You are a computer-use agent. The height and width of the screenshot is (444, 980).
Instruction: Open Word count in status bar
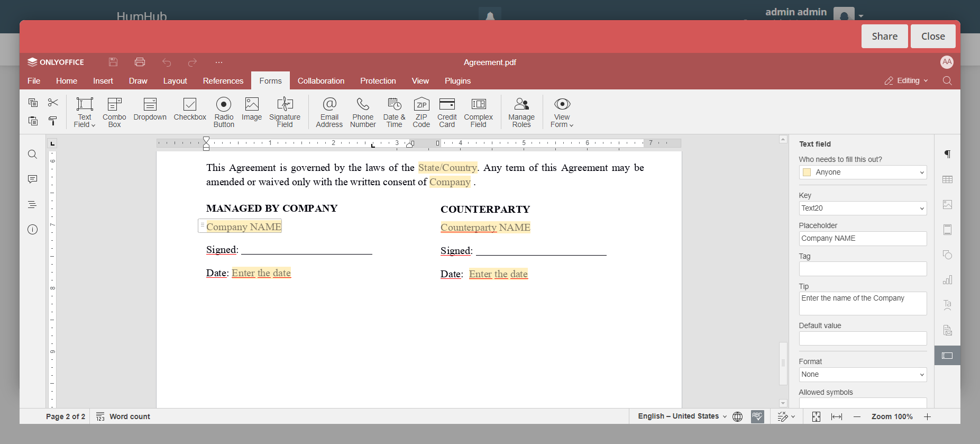(x=123, y=416)
